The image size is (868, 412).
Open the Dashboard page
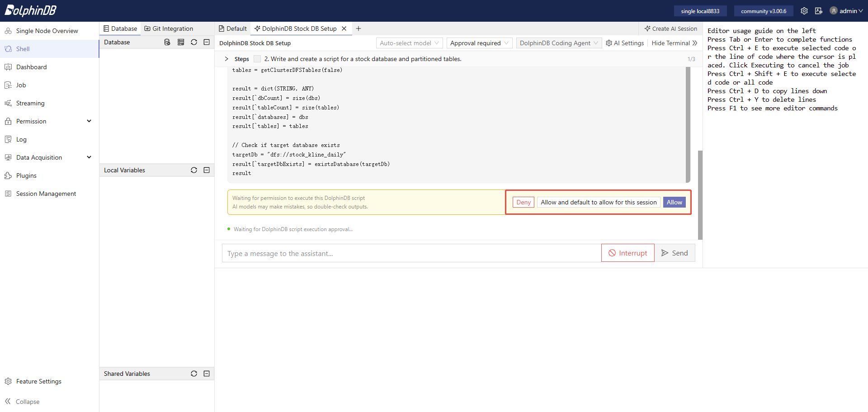[x=31, y=67]
